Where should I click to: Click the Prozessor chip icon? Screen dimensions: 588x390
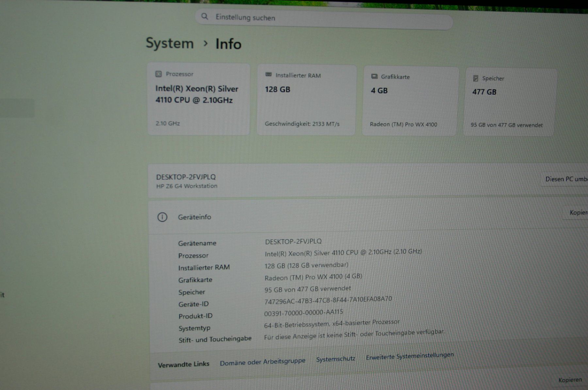coord(158,74)
